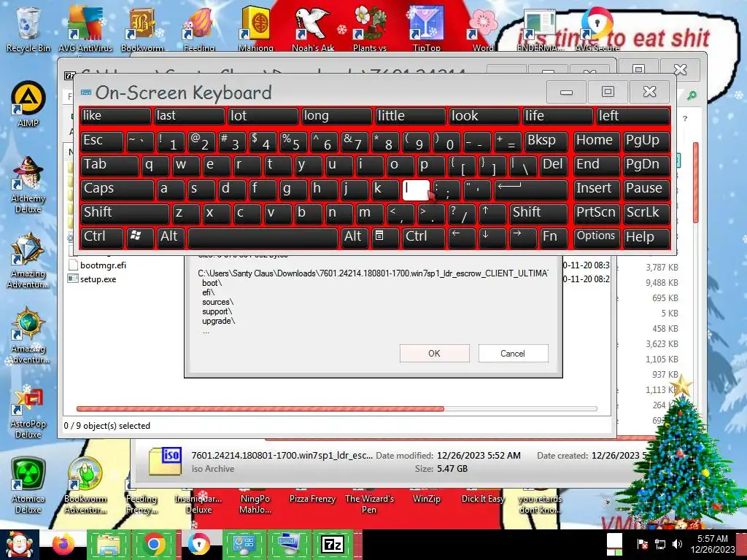
Task: Launch AVG AntiVirus from desktop
Action: point(85,28)
